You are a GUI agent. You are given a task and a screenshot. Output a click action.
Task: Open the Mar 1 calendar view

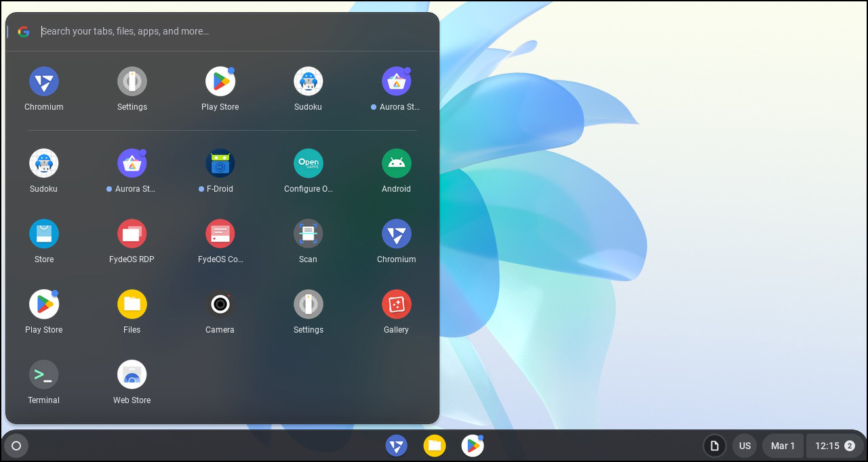tap(783, 446)
